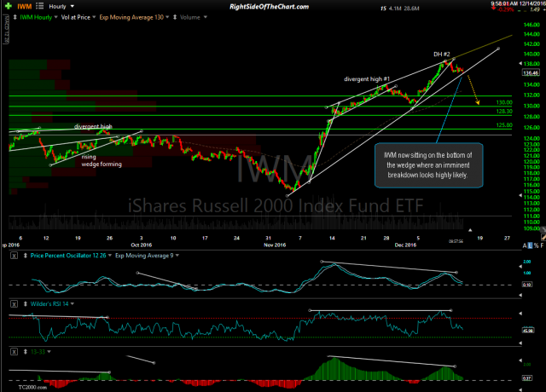Screen dimensions: 546x392
Task: Click the move handle beside IWM Hourly
Action: point(15,17)
